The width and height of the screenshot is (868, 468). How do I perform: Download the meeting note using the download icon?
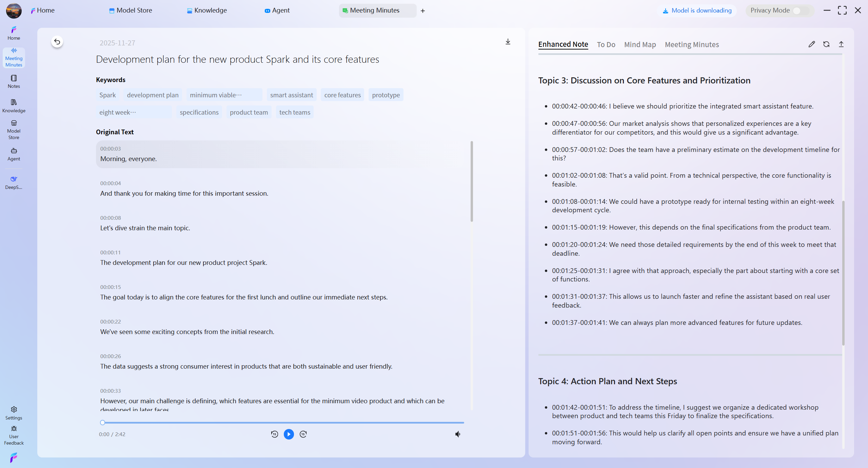click(x=508, y=41)
